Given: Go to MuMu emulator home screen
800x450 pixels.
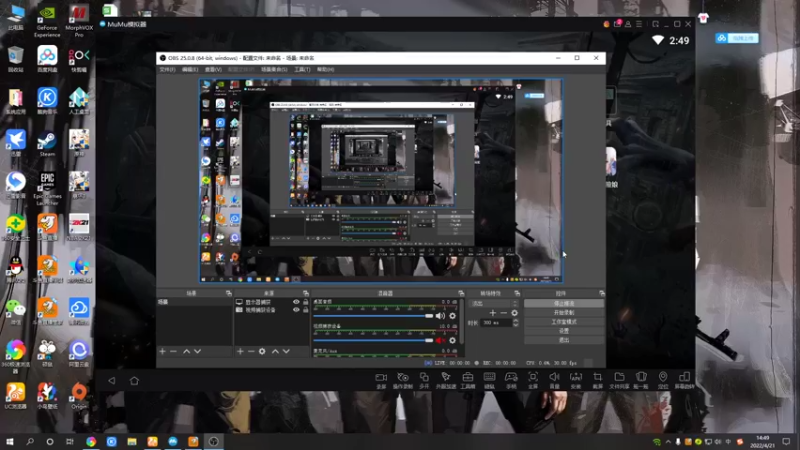Looking at the screenshot, I should pos(134,381).
